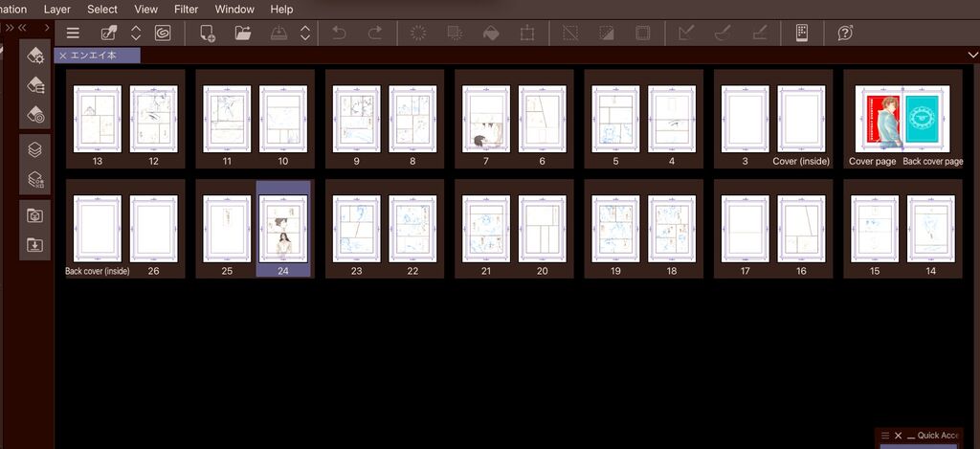Open the canvas tab list dropdown chevron
Screen dimensions: 980x449
pos(973,55)
